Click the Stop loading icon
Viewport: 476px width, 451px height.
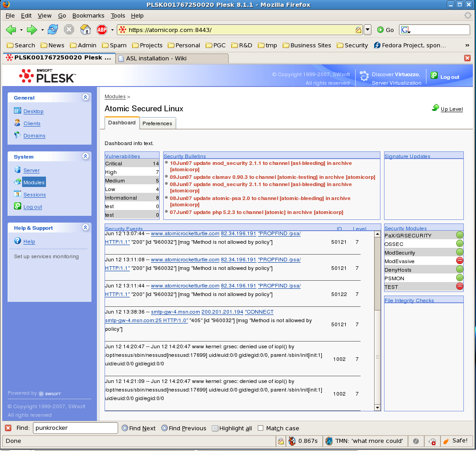click(x=69, y=30)
